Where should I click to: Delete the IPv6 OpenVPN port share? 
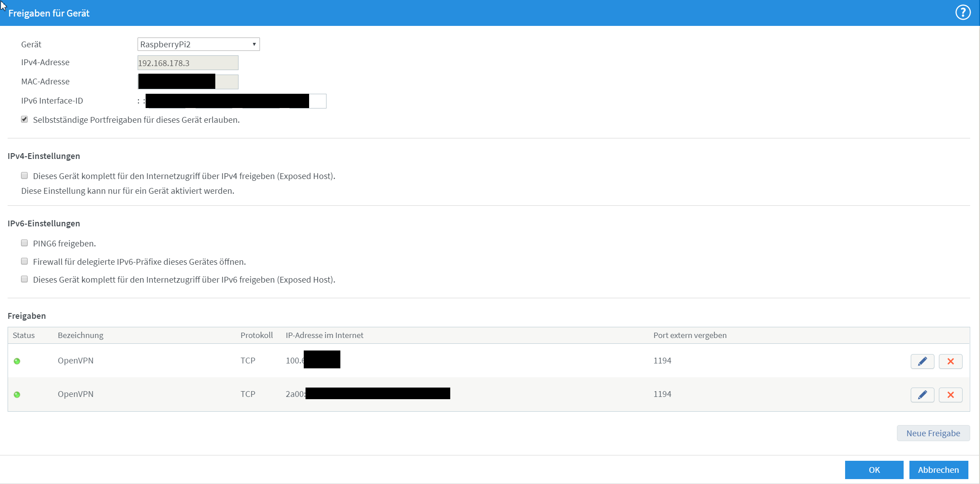950,395
